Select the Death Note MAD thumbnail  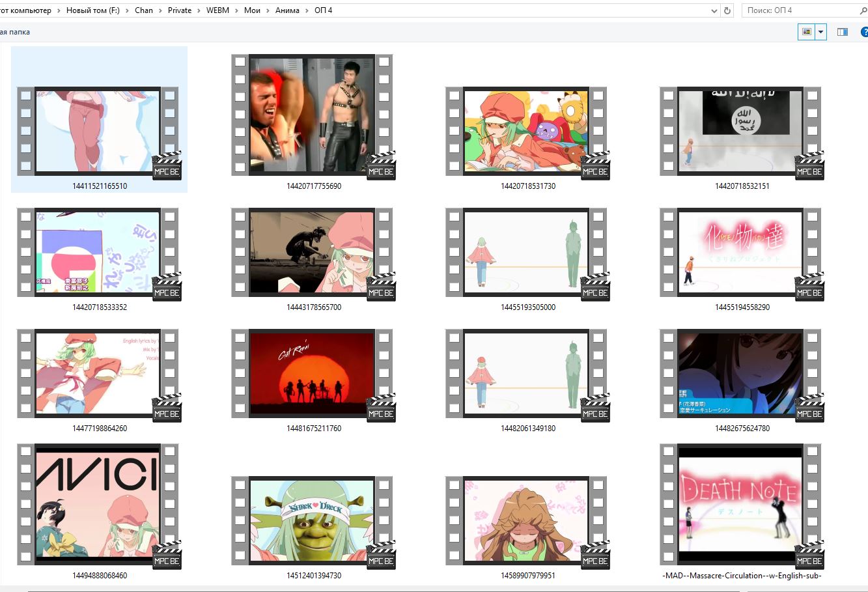point(741,505)
